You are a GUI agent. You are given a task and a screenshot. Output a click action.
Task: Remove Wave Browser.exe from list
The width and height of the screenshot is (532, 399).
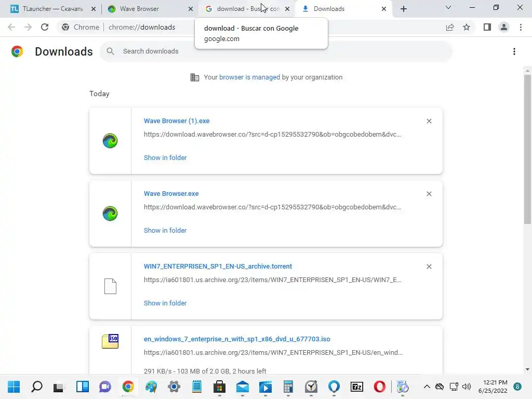[429, 194]
